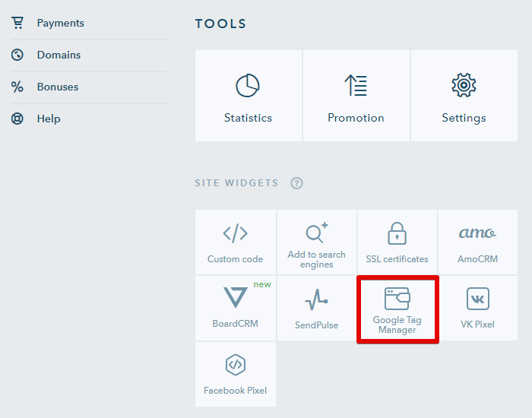Click the Promotion ranking arrow icon
This screenshot has height=418, width=532.
pyautogui.click(x=356, y=85)
